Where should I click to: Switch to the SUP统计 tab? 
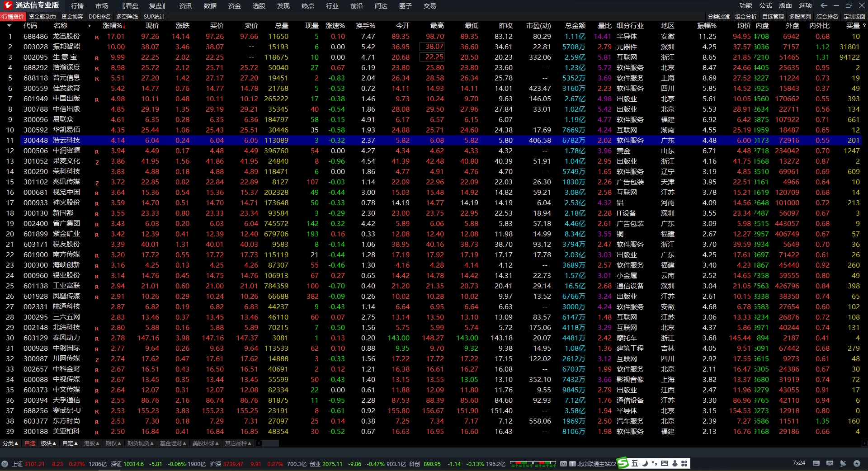155,17
